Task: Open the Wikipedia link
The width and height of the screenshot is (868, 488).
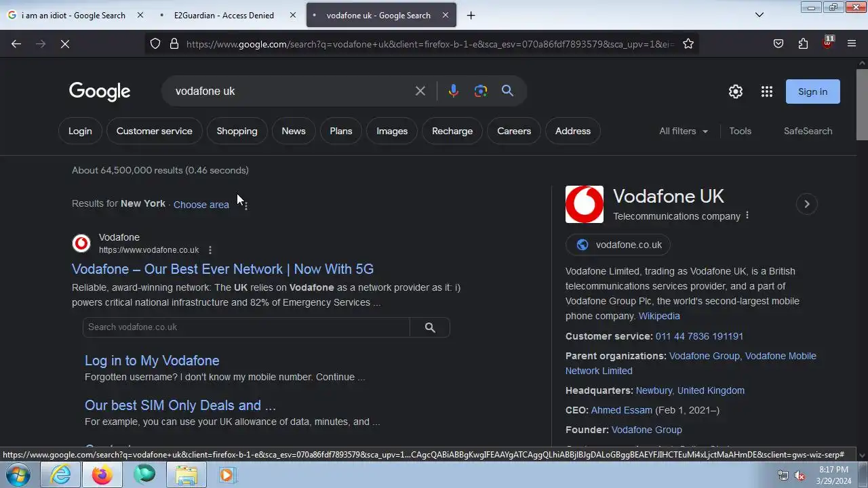Action: coord(659,316)
